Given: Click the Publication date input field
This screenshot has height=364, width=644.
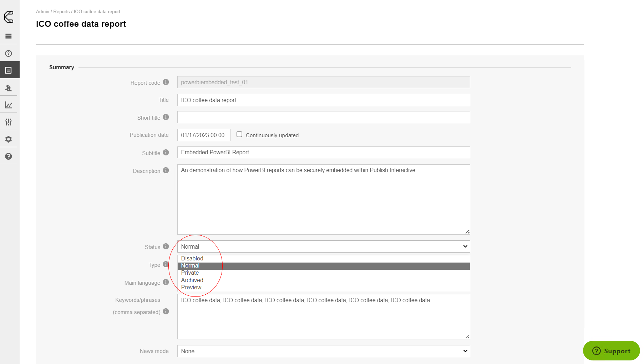Looking at the screenshot, I should [204, 135].
